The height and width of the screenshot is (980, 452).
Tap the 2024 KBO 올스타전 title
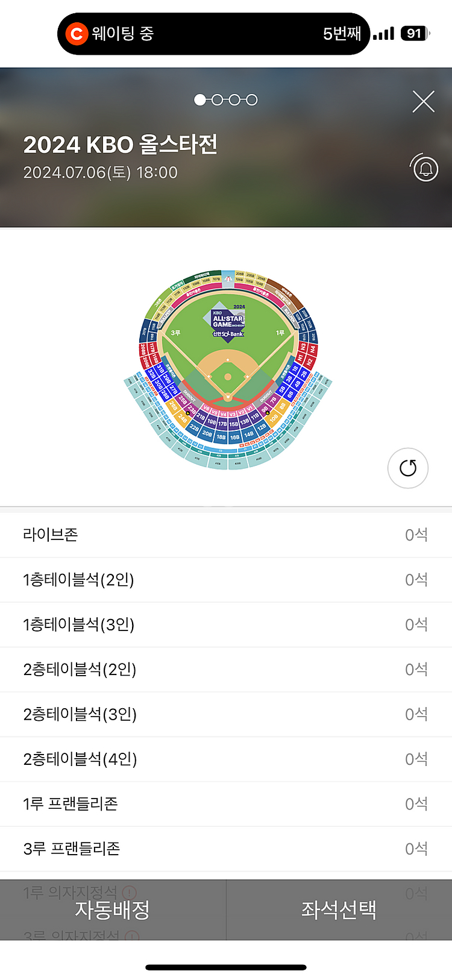(x=121, y=145)
